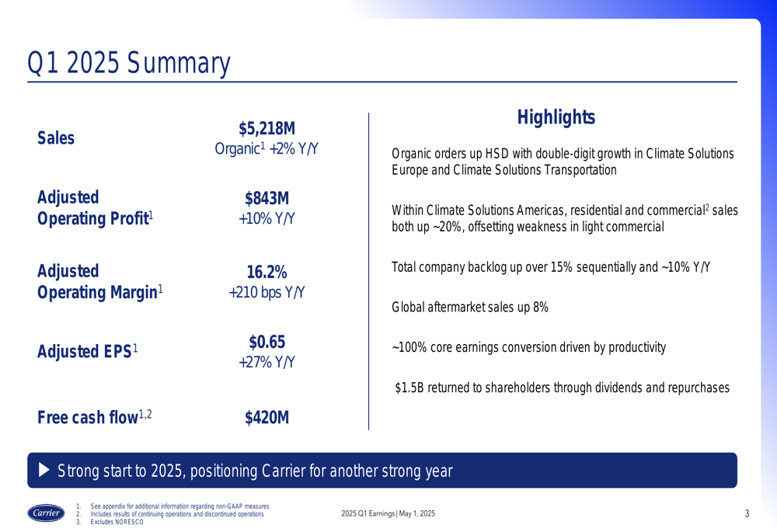Click '+27% Y/Y' text
This screenshot has height=532, width=777.
267,362
